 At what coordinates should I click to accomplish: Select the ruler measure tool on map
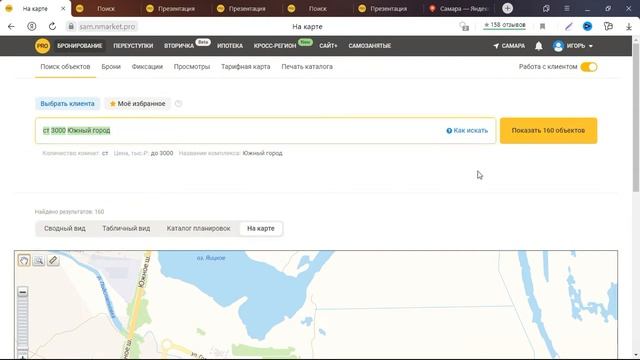click(53, 260)
